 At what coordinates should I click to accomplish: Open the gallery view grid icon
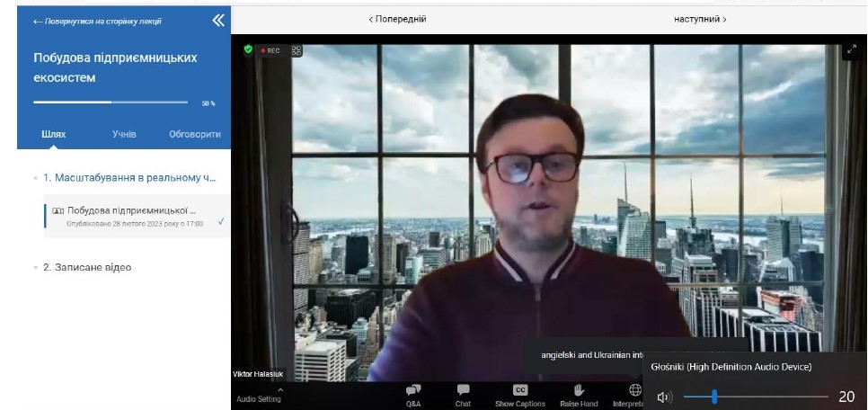[x=297, y=51]
